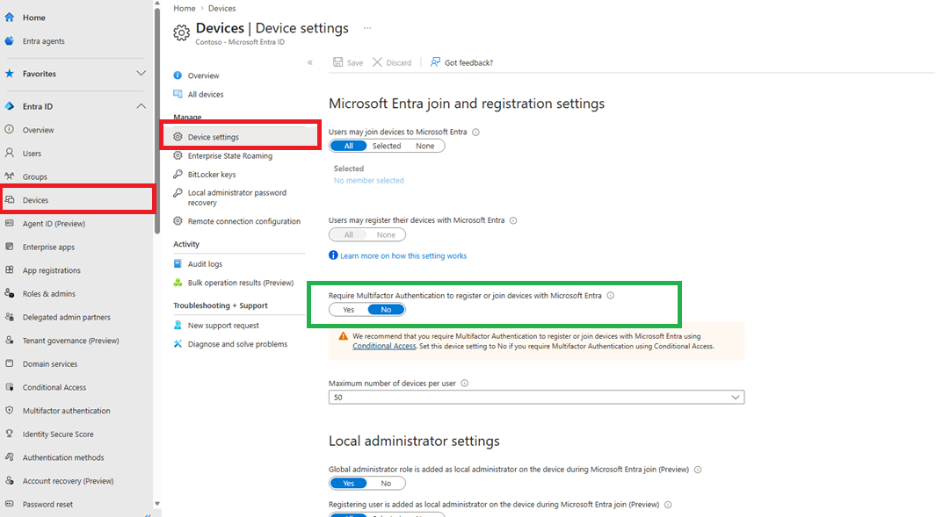Screen dimensions: 936x517
Task: Set Require Multifactor Authentication to No
Action: click(386, 309)
